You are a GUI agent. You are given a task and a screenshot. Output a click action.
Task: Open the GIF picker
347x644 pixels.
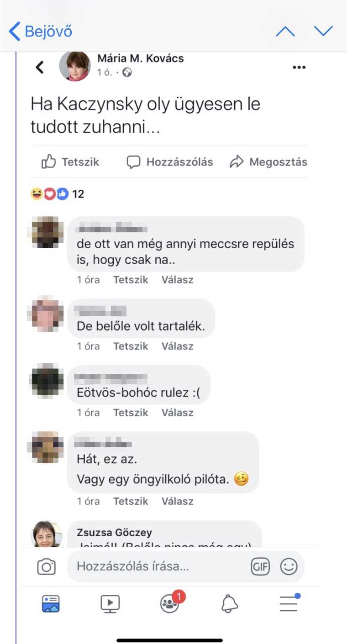260,567
